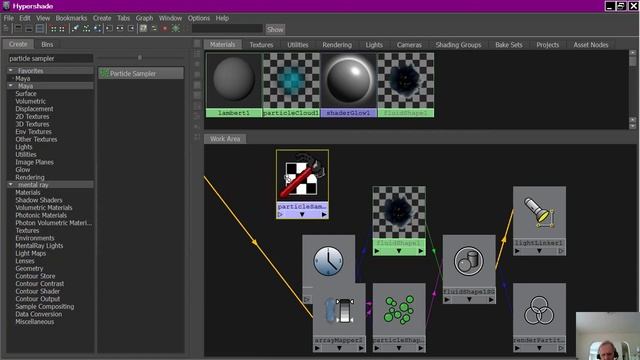
Task: Open lightLinker1 node down-arrow menu
Action: click(539, 251)
